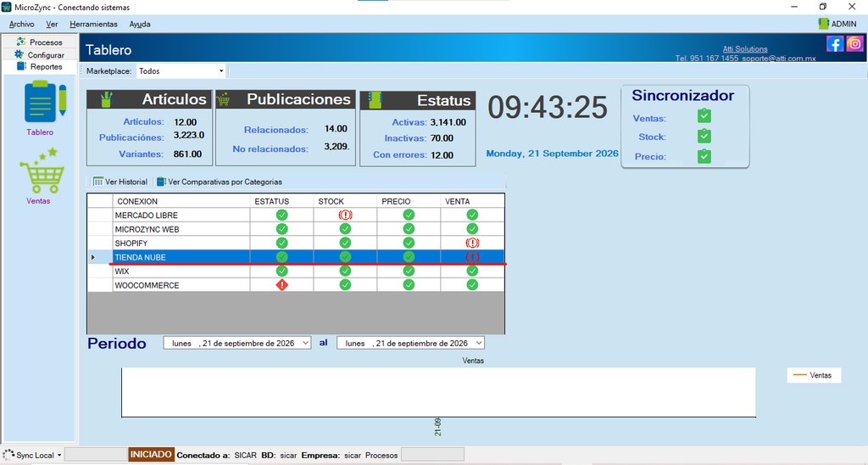Click the Procesos progress bar in status bar
This screenshot has width=868, height=465.
click(432, 455)
